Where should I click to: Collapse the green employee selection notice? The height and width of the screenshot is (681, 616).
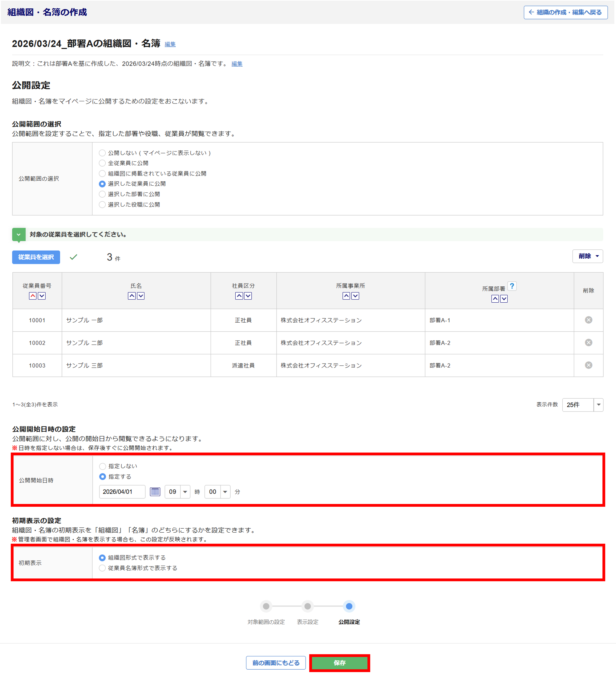click(x=18, y=234)
